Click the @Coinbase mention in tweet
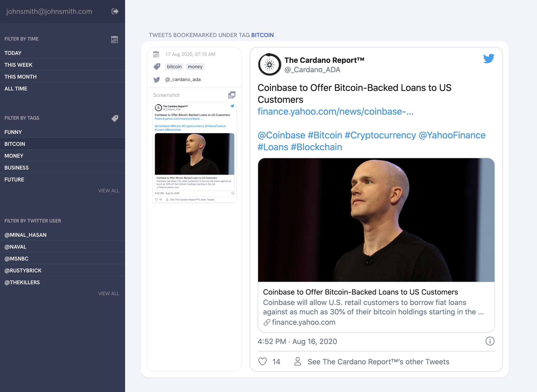The width and height of the screenshot is (537, 392). (281, 135)
